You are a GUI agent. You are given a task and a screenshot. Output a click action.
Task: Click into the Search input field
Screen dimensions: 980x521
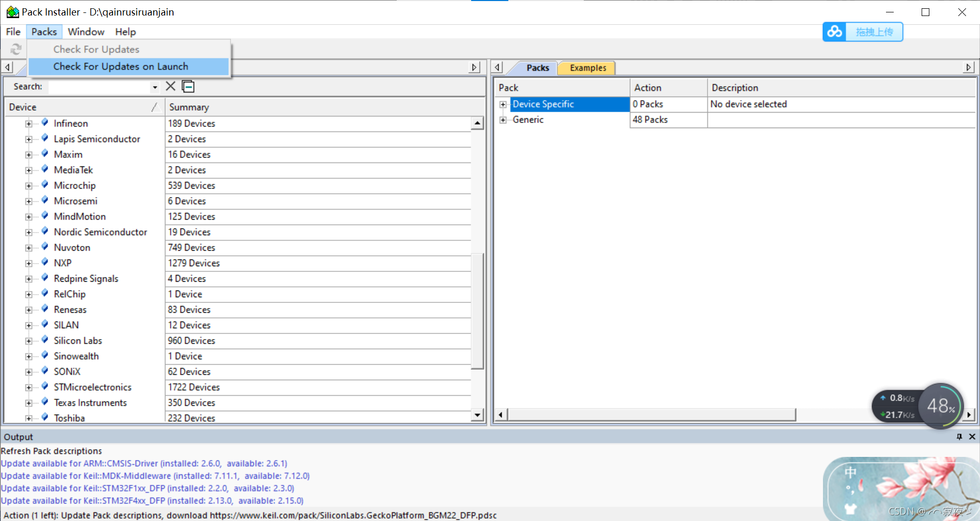tap(99, 87)
